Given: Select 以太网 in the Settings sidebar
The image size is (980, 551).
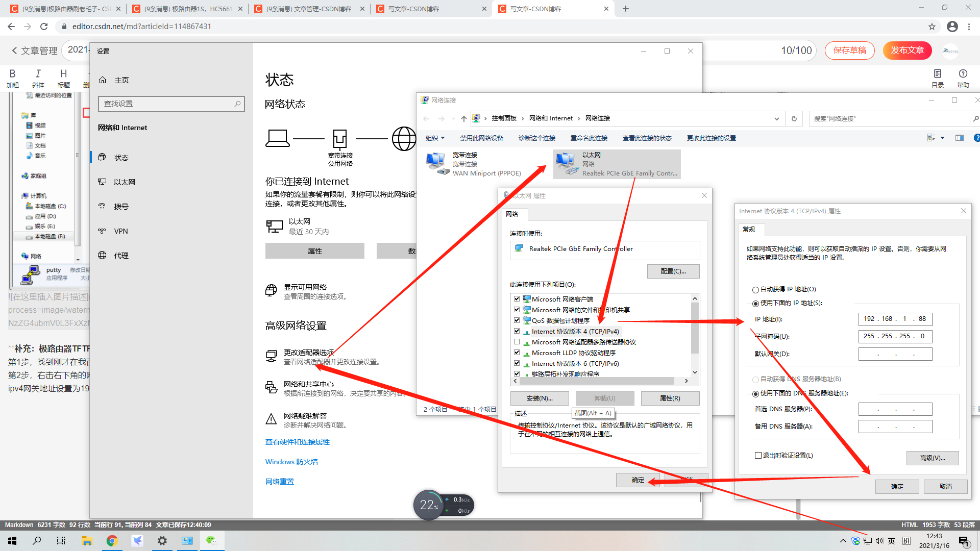Looking at the screenshot, I should click(125, 182).
